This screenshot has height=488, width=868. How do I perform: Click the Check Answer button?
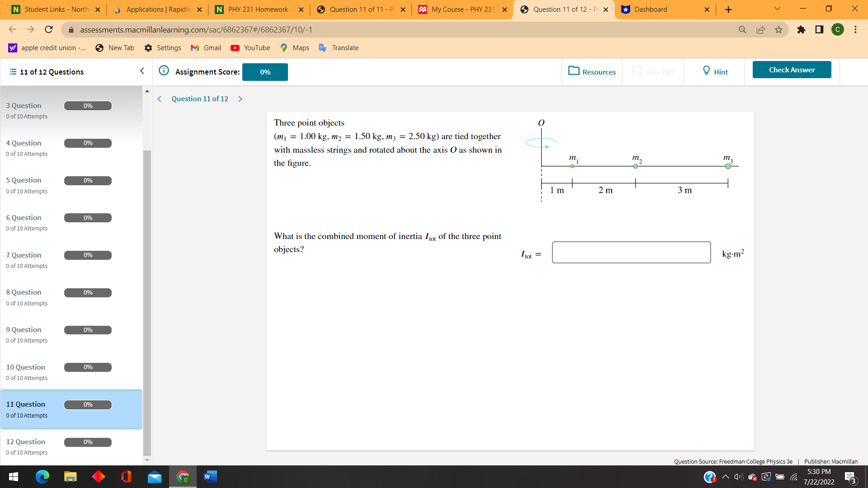[792, 70]
